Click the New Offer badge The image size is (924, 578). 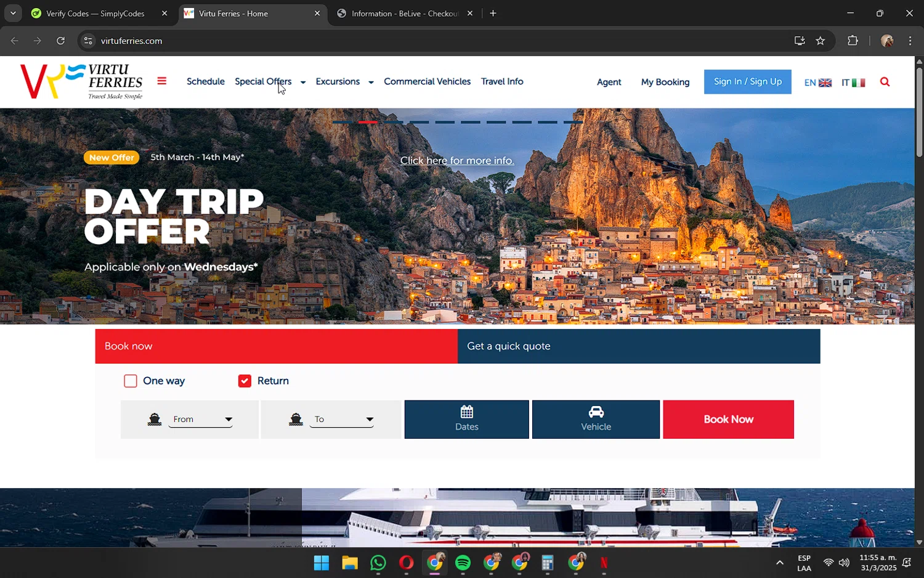coord(111,158)
